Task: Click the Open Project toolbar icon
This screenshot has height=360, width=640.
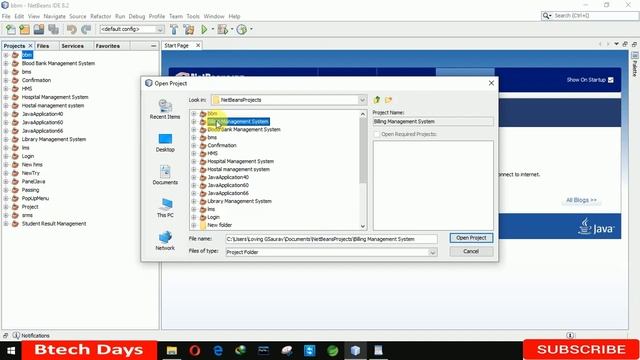Action: tap(39, 29)
